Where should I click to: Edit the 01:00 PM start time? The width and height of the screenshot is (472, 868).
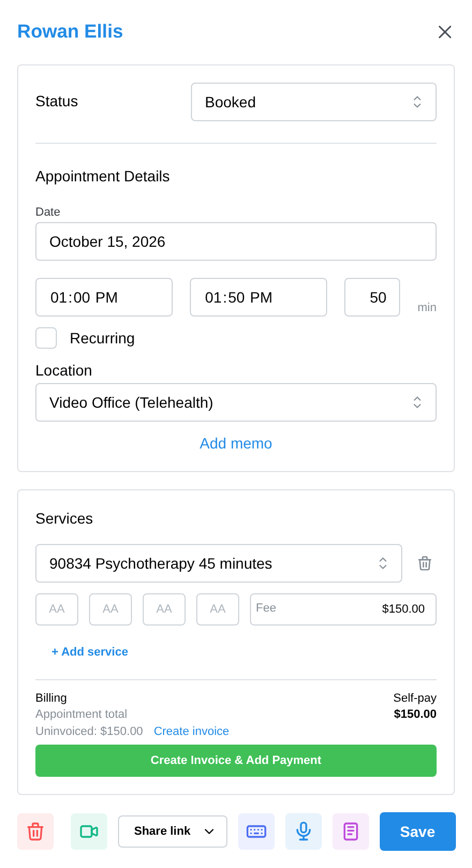(x=104, y=297)
